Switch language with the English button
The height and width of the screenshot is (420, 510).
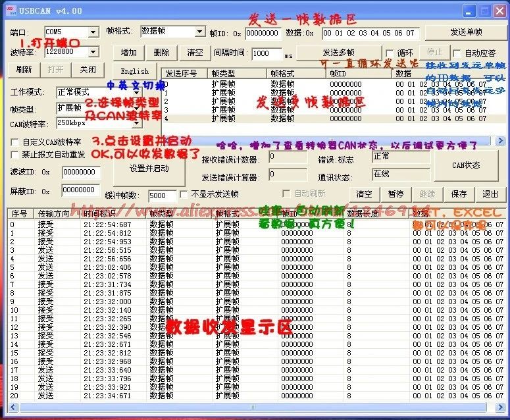(x=134, y=71)
